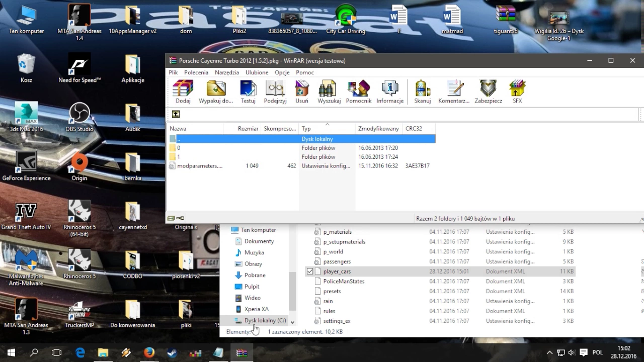Show hidden system tray icons
This screenshot has width=644, height=362.
click(549, 353)
